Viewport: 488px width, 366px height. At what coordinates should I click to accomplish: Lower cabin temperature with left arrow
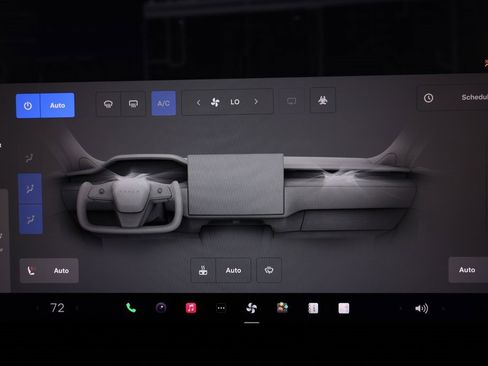pos(37,308)
